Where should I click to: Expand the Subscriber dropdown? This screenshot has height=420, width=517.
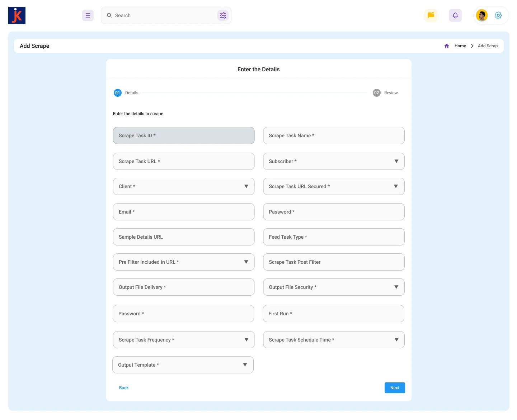(334, 161)
